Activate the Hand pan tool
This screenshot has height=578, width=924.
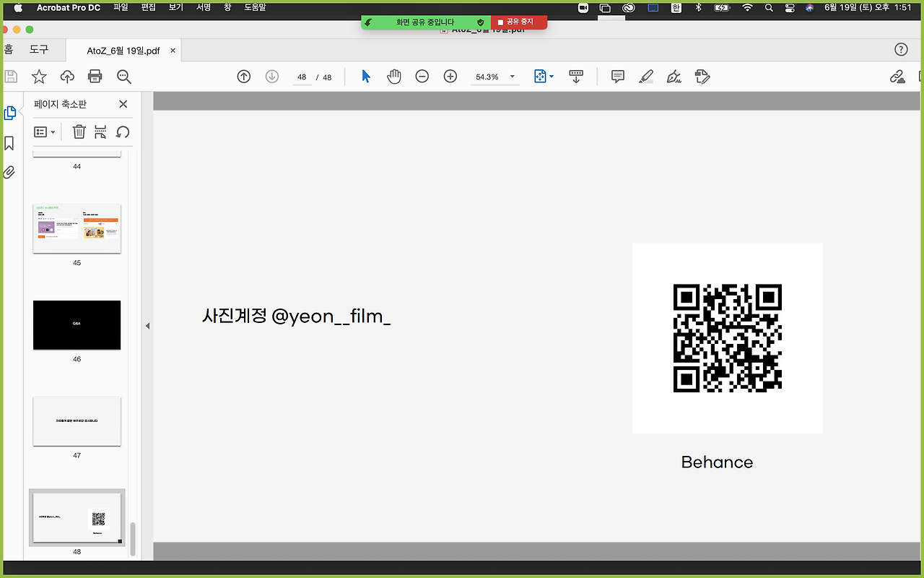click(x=393, y=77)
